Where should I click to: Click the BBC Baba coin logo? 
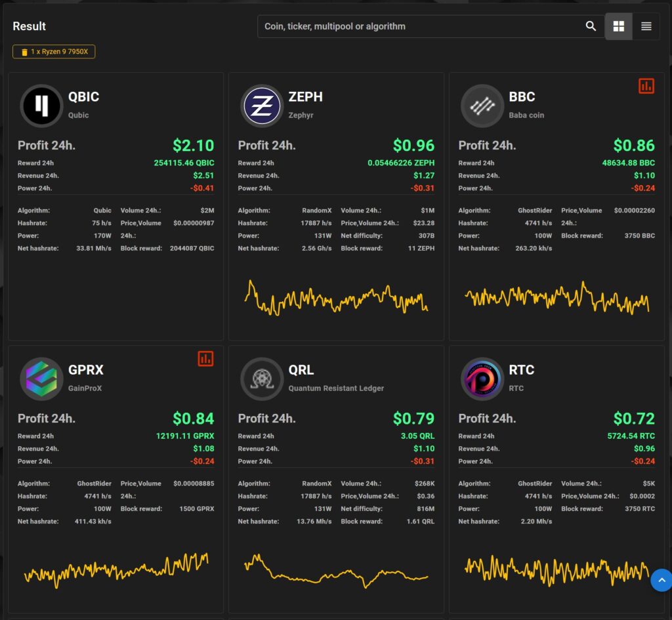tap(482, 106)
